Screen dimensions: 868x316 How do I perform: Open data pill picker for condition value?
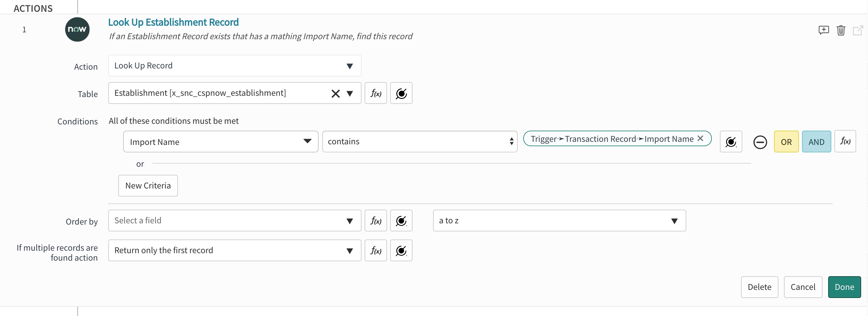point(731,142)
